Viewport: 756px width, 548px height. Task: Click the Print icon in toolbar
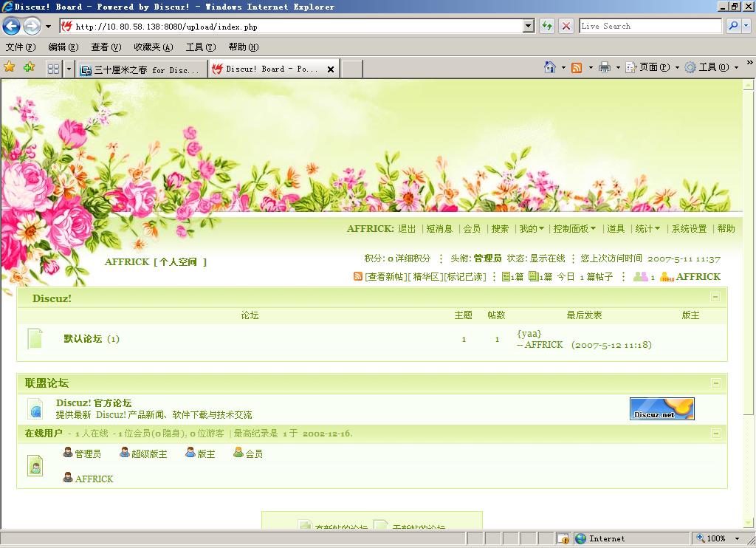[604, 67]
